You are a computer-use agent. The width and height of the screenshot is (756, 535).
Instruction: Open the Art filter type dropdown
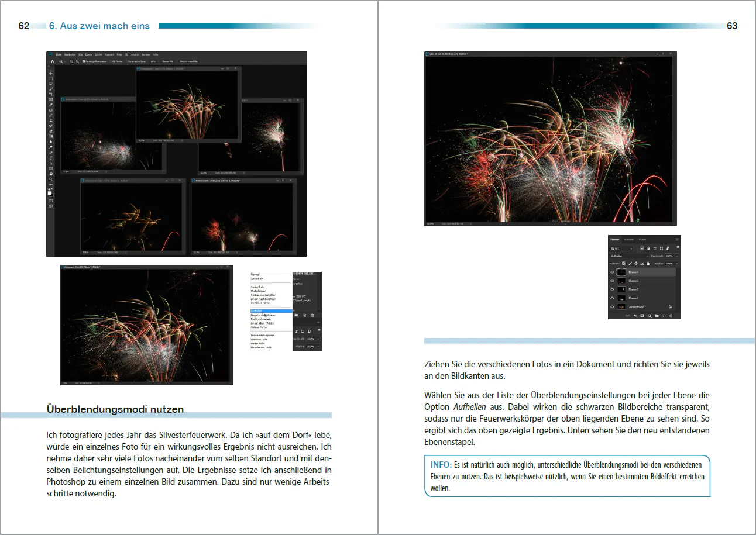coord(621,248)
